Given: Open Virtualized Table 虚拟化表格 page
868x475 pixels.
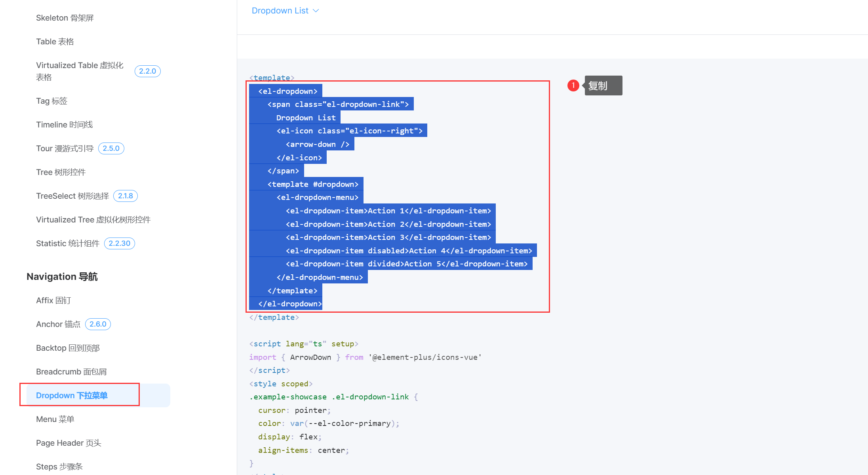Looking at the screenshot, I should (80, 71).
